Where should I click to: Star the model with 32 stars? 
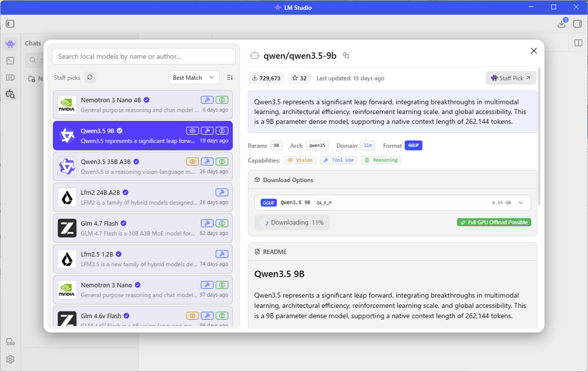click(x=300, y=78)
